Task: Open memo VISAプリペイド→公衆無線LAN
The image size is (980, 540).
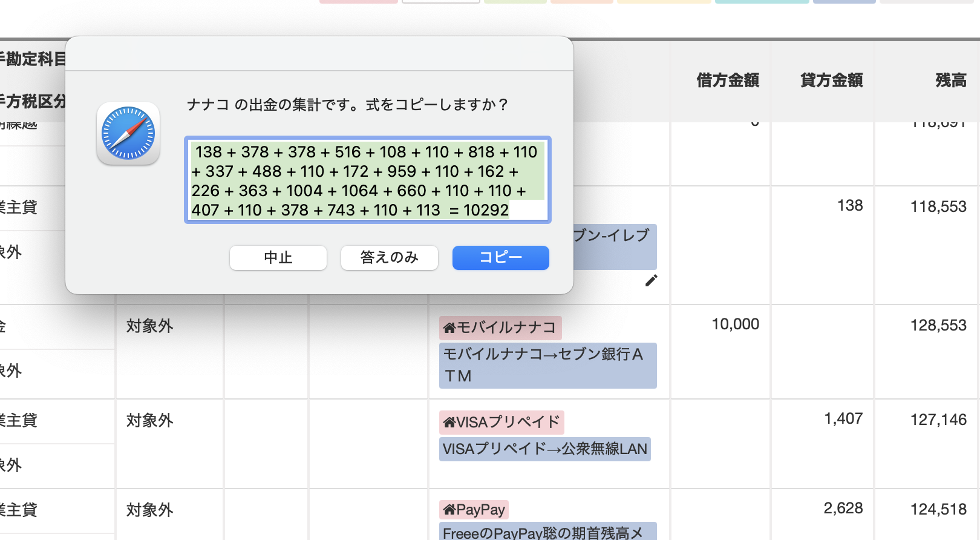Action: pyautogui.click(x=545, y=449)
